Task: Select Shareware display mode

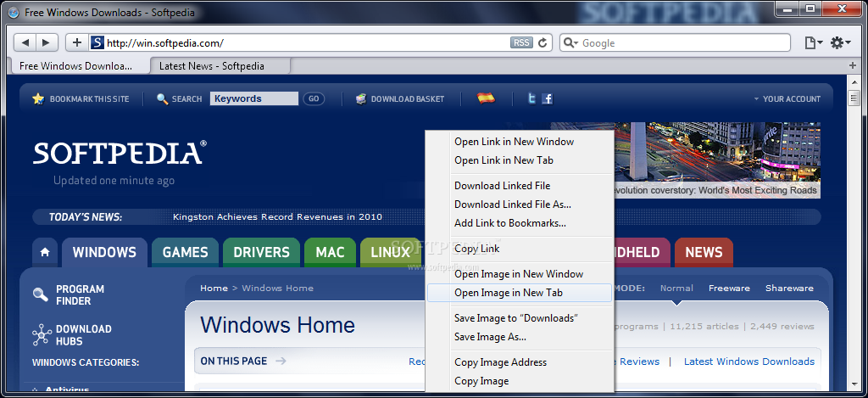Action: pyautogui.click(x=789, y=288)
